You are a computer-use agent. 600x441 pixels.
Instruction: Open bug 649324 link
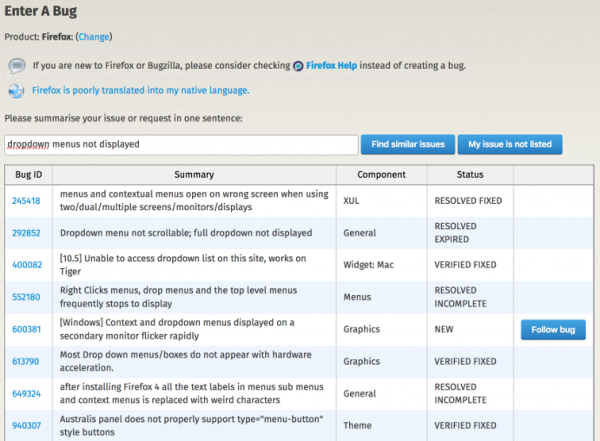(26, 394)
